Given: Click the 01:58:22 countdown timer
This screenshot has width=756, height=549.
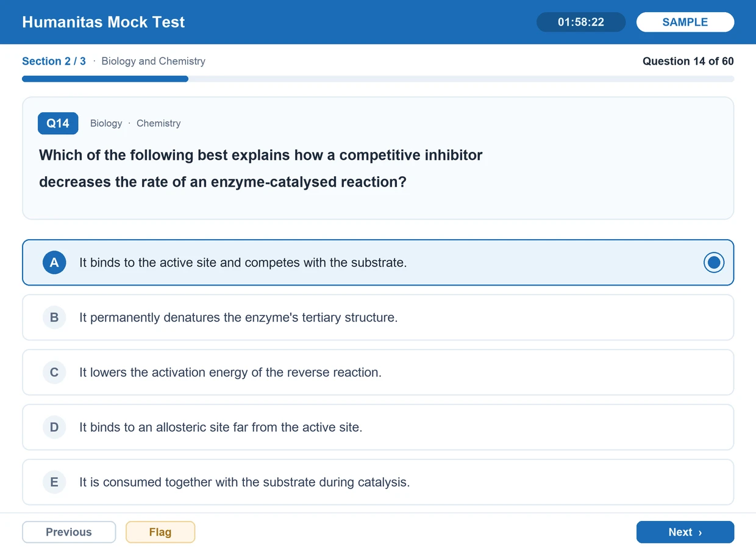Looking at the screenshot, I should pyautogui.click(x=581, y=22).
